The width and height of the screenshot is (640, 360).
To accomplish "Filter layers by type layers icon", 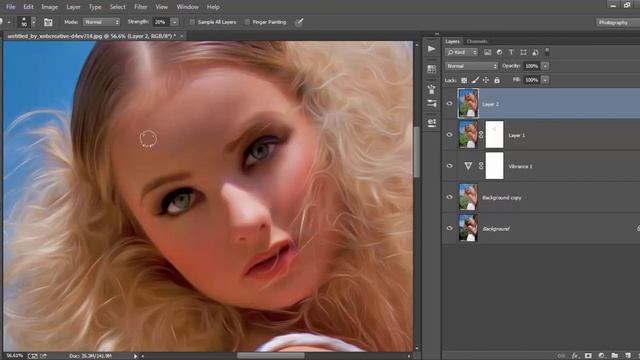I will pyautogui.click(x=511, y=52).
